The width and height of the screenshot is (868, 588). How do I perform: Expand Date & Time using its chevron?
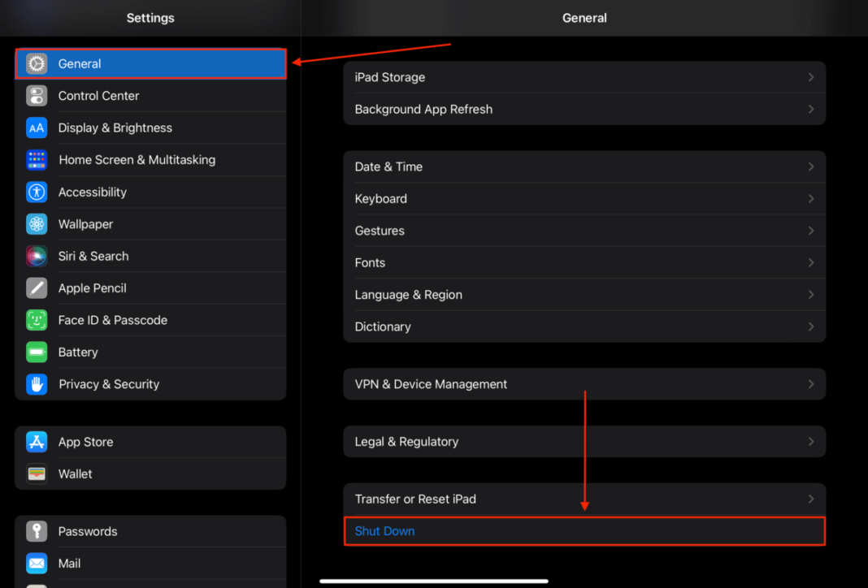click(810, 166)
